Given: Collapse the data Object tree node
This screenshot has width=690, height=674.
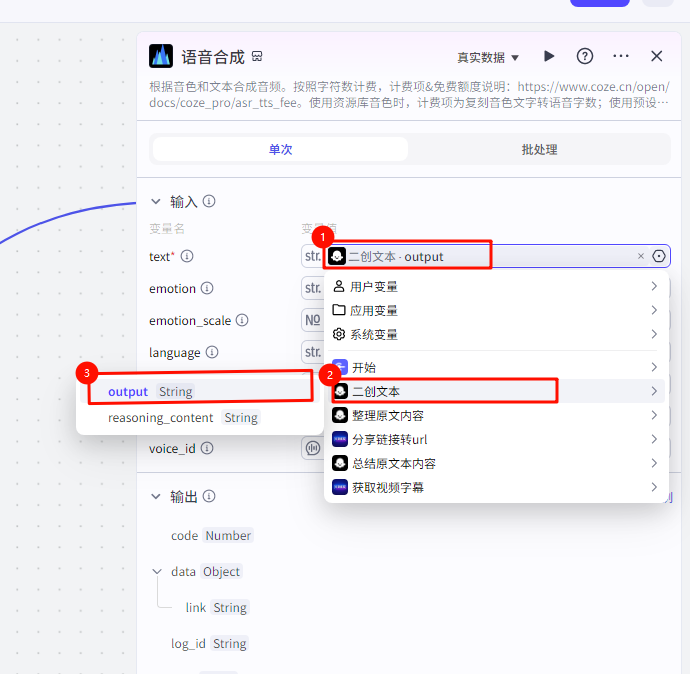Looking at the screenshot, I should click(x=157, y=572).
